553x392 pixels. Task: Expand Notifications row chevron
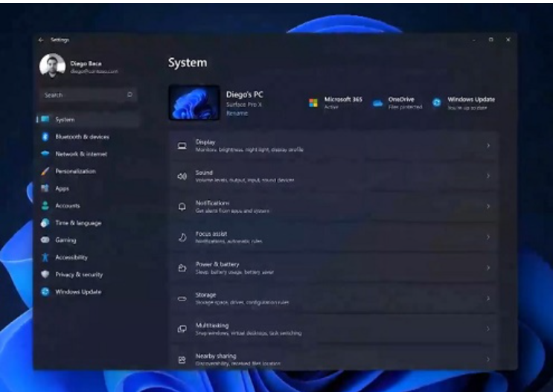tap(488, 206)
